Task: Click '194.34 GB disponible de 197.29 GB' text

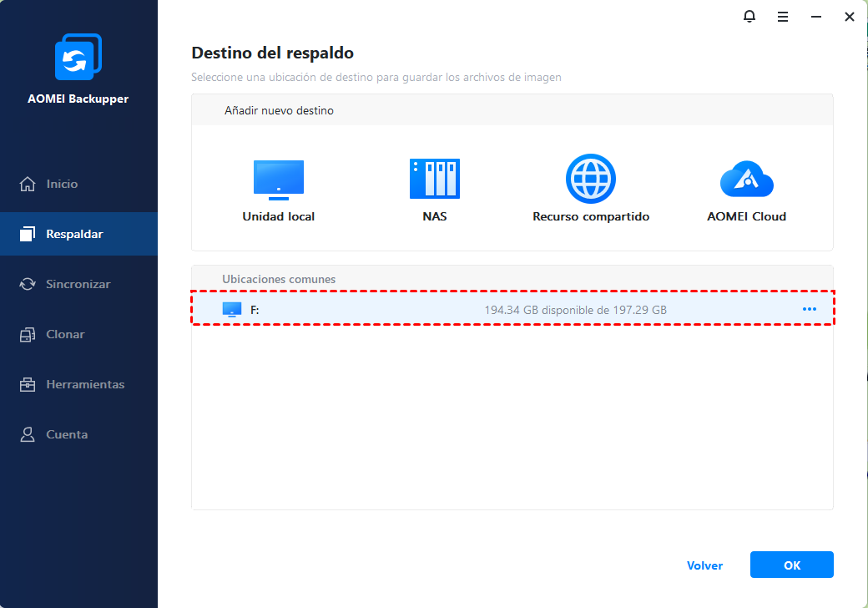Action: pyautogui.click(x=575, y=310)
